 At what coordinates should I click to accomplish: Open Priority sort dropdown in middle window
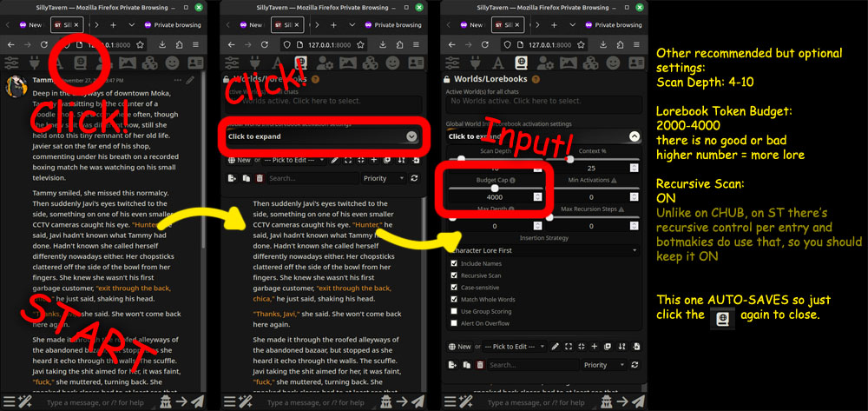click(385, 178)
